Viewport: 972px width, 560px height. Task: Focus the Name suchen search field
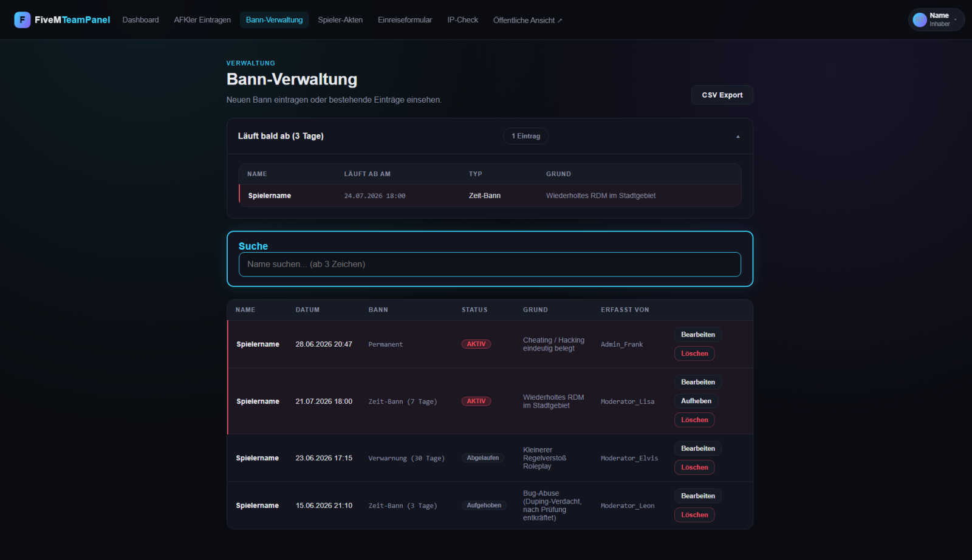[490, 264]
